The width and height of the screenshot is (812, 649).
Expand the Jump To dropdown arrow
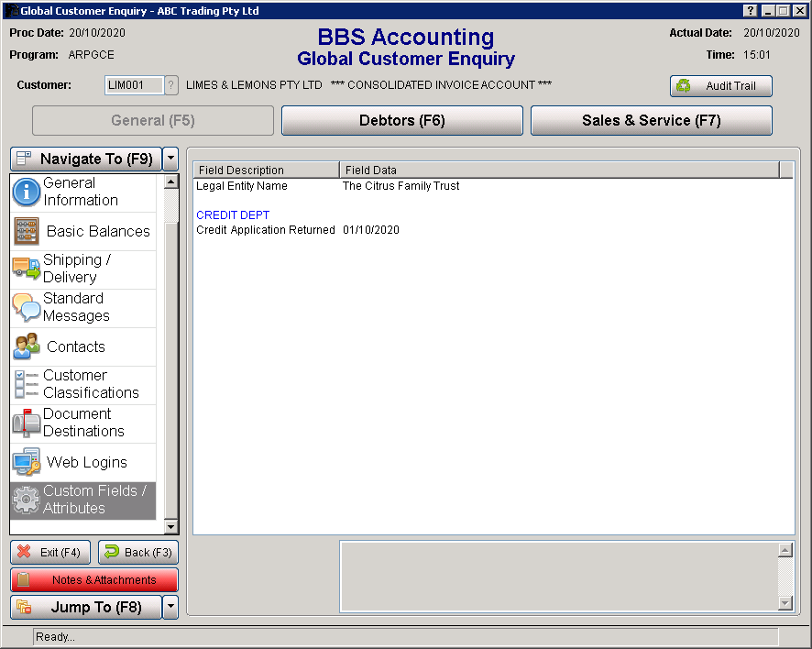click(x=170, y=607)
